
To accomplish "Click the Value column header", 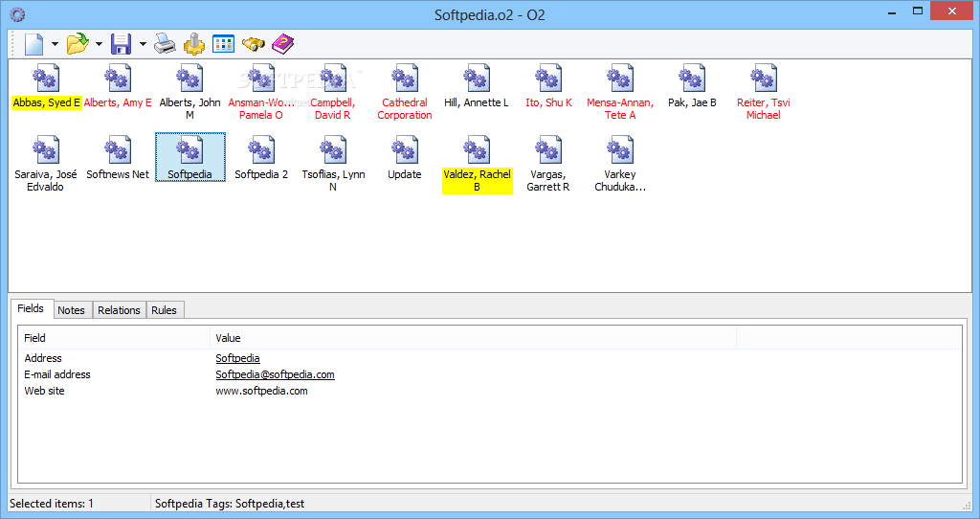I will point(473,338).
